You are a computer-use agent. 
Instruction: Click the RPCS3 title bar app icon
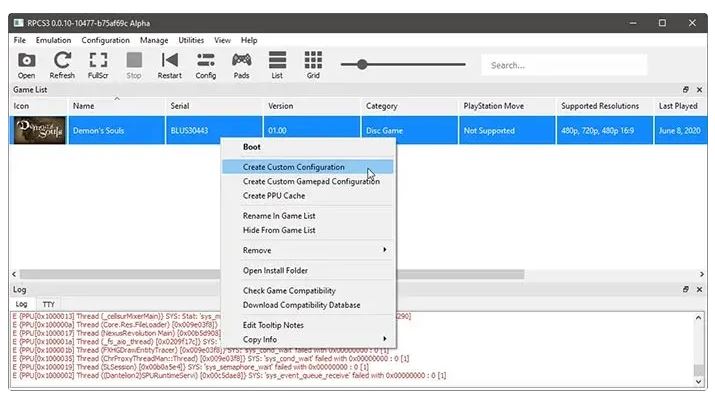[18, 23]
